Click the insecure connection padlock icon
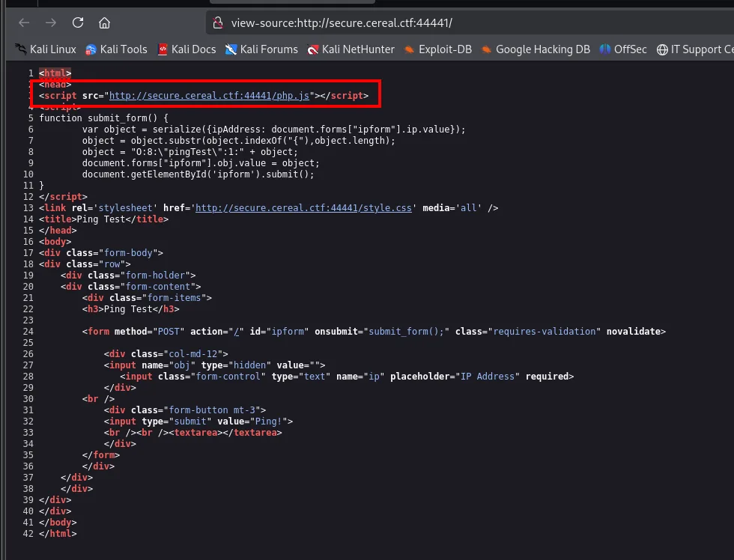Image resolution: width=734 pixels, height=560 pixels. (x=218, y=22)
